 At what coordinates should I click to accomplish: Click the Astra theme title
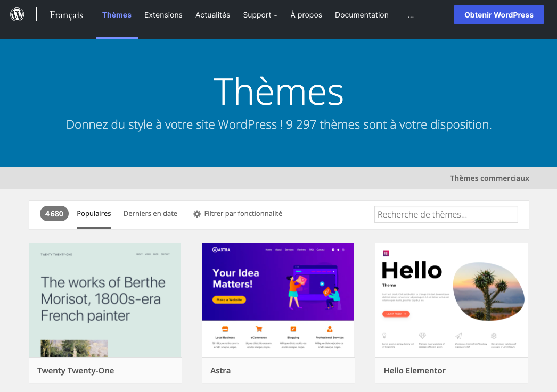(220, 370)
